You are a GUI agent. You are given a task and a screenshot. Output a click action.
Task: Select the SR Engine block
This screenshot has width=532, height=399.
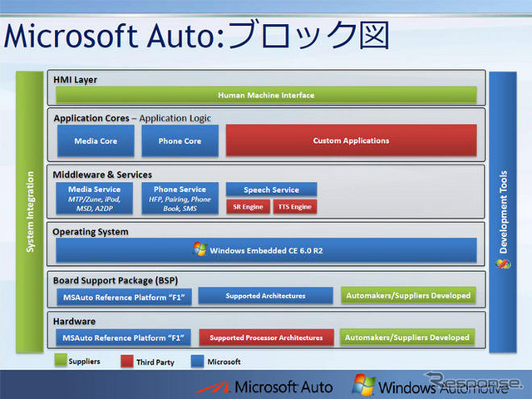pos(248,207)
